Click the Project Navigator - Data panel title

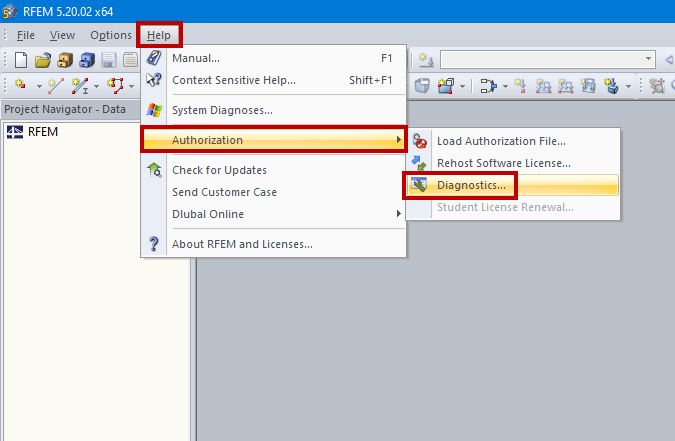(65, 109)
